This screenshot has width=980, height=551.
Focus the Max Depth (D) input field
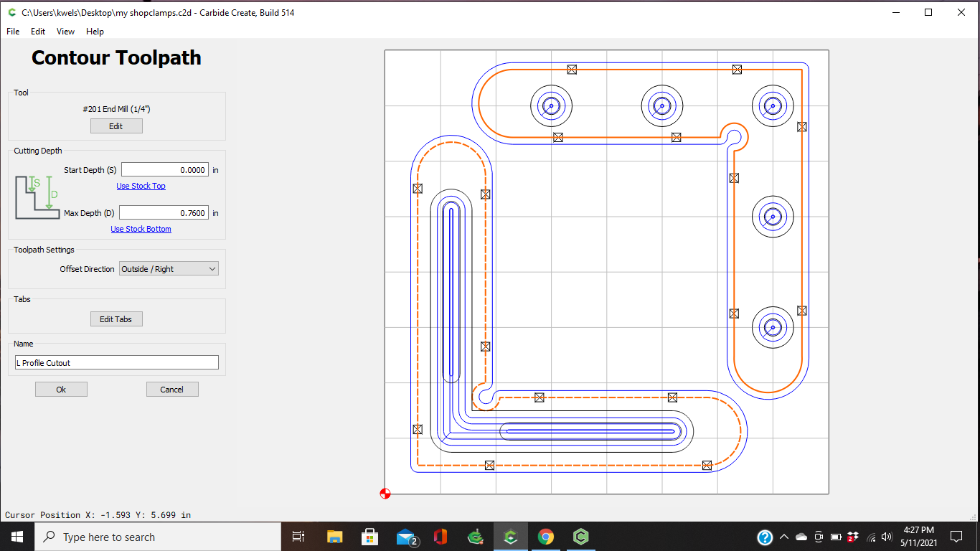(x=164, y=213)
